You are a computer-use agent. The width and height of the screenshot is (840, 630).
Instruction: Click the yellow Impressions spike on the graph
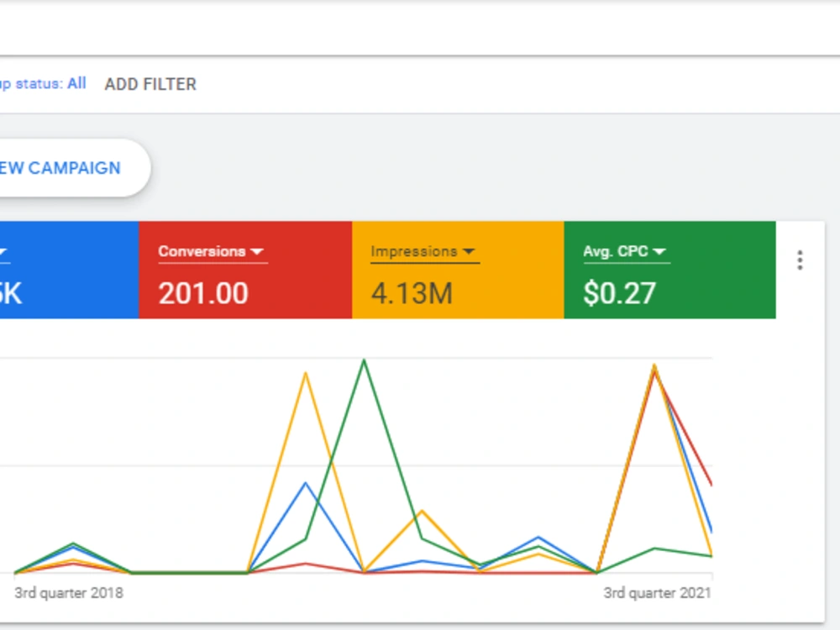(x=307, y=370)
